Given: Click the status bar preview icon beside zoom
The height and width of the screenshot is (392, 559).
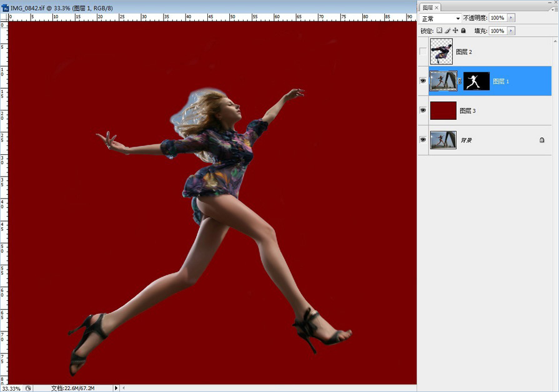Looking at the screenshot, I should [28, 388].
